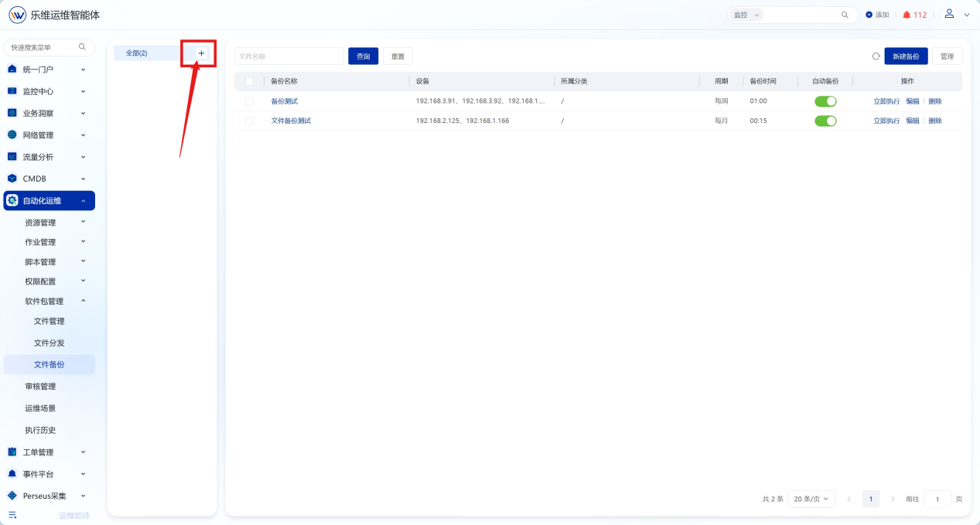Image resolution: width=980 pixels, height=525 pixels.
Task: Click the 重置 button
Action: click(x=398, y=56)
